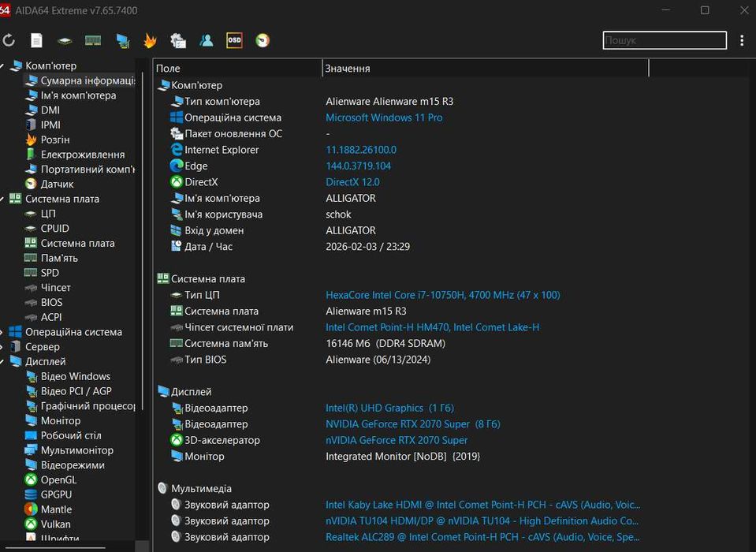
Task: Open Відеорежими tree item
Action: 65,465
